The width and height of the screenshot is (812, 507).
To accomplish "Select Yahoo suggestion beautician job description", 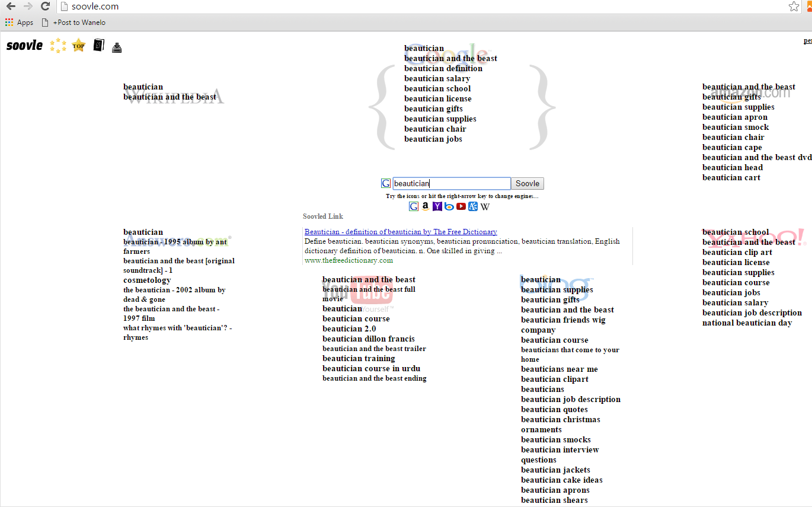I will (752, 313).
